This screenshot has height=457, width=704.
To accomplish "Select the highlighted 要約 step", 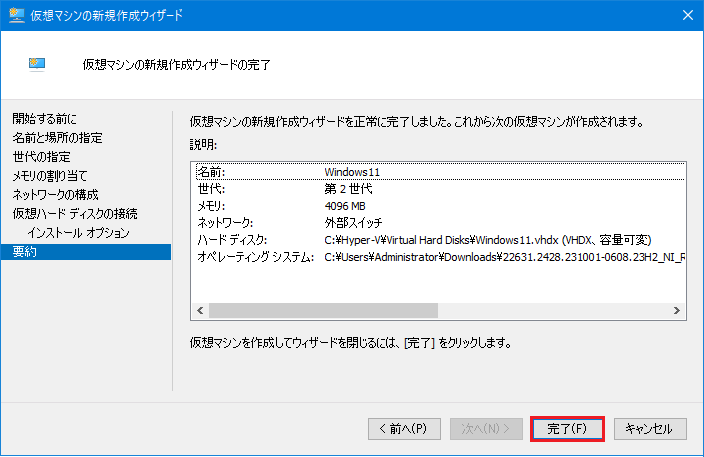I will tap(86, 252).
